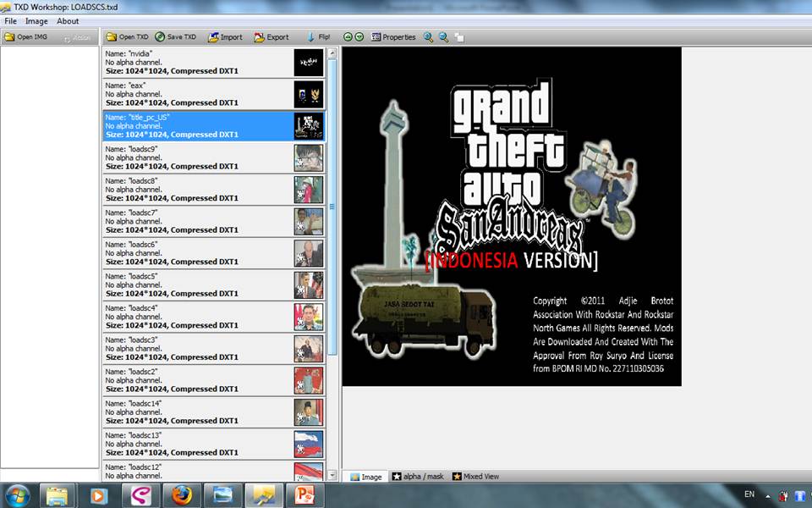Screen dimensions: 812x508
Task: Select the "loadsc6" texture entry
Action: 214,253
